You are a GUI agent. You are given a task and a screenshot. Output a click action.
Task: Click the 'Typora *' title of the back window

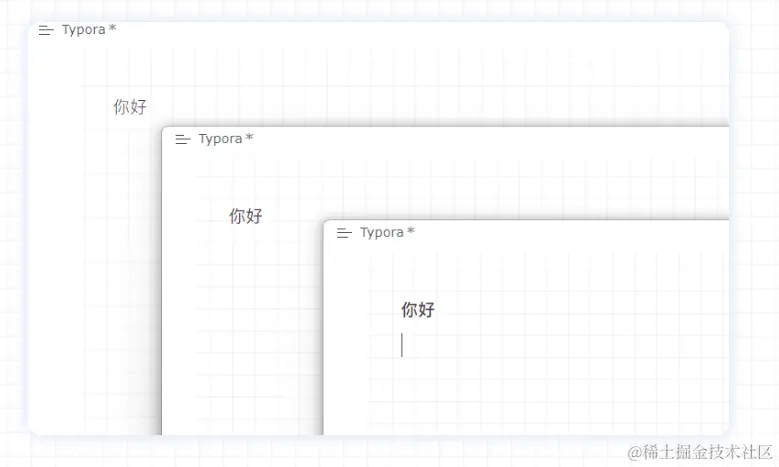click(x=89, y=30)
